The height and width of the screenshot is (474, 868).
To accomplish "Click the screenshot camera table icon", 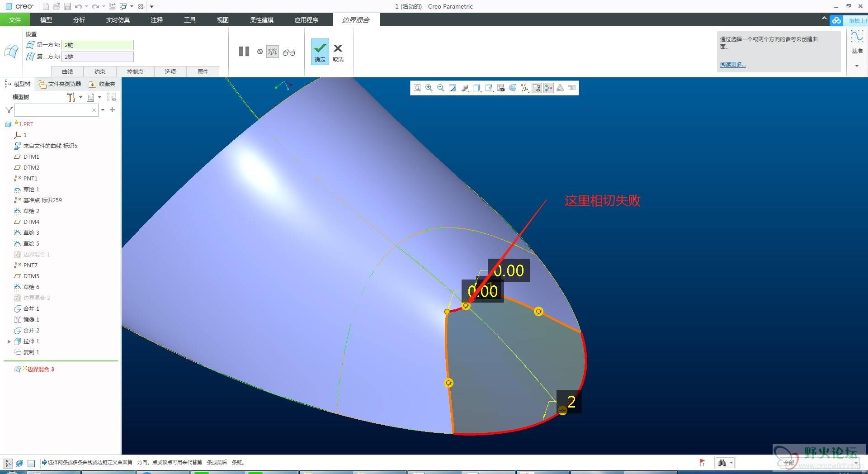I will tap(500, 88).
